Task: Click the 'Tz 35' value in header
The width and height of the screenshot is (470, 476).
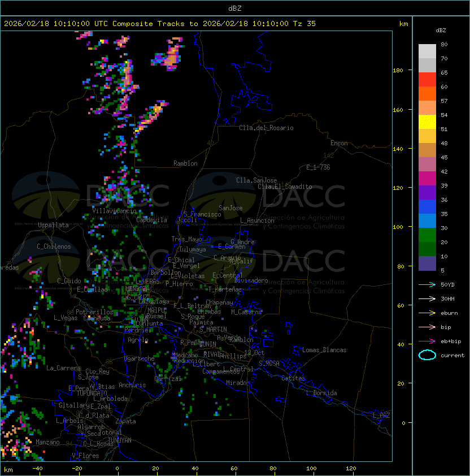Action: [x=304, y=24]
